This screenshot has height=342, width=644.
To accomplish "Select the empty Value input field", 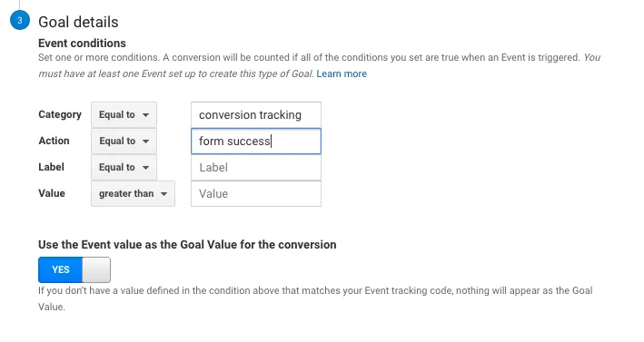I will coord(256,193).
